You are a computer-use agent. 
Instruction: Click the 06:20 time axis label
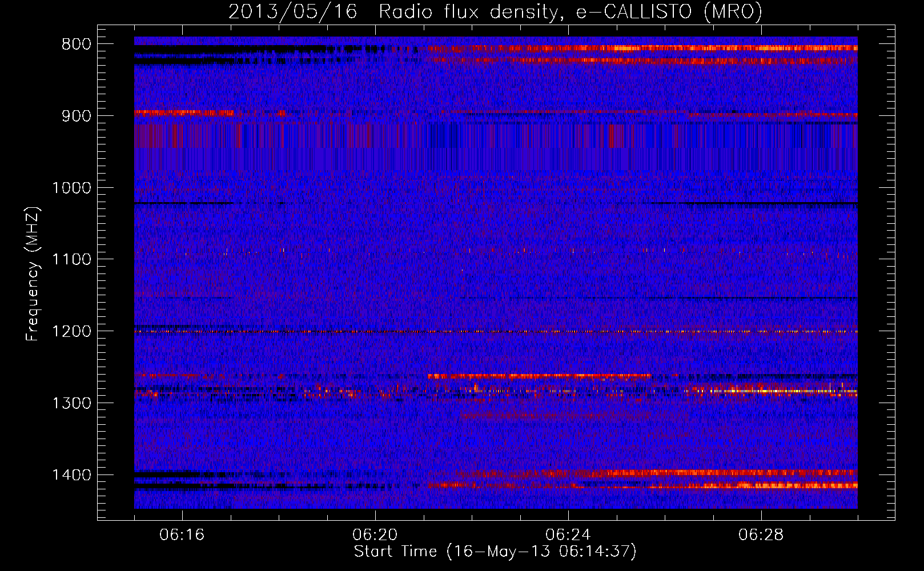point(375,535)
